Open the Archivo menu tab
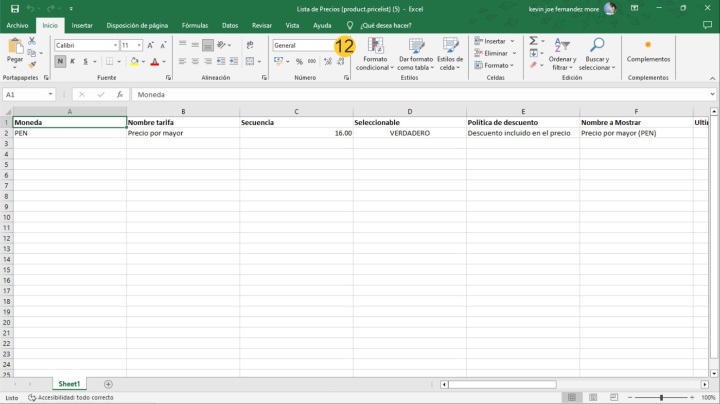The height and width of the screenshot is (404, 720). 17,25
